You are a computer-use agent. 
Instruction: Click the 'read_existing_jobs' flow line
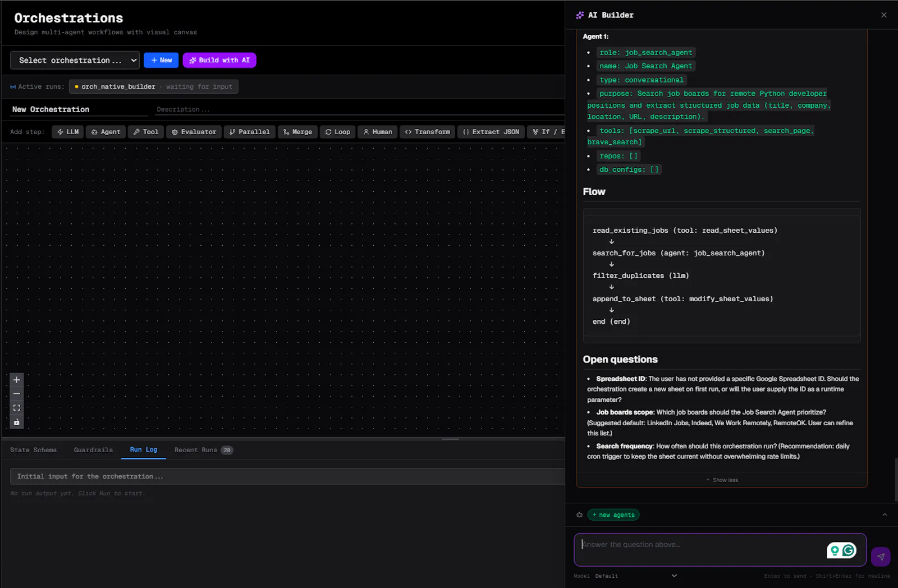(x=685, y=231)
